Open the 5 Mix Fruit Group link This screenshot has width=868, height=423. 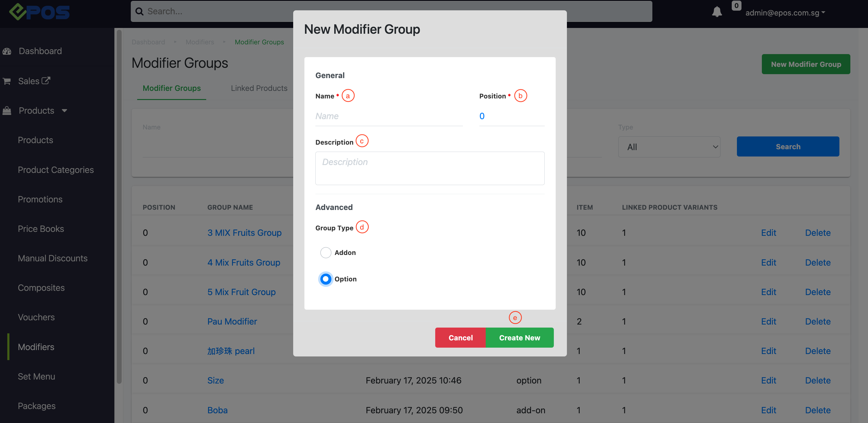(x=241, y=292)
